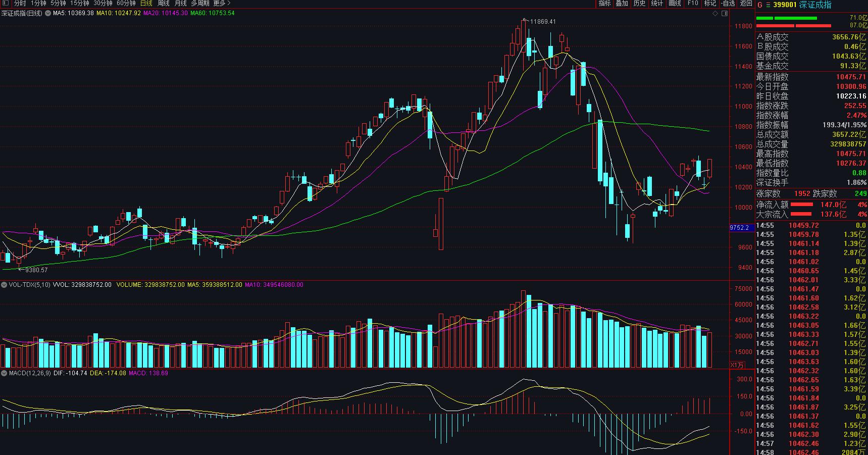Open the 画线 drawing tools
This screenshot has width=868, height=455.
[675, 4]
